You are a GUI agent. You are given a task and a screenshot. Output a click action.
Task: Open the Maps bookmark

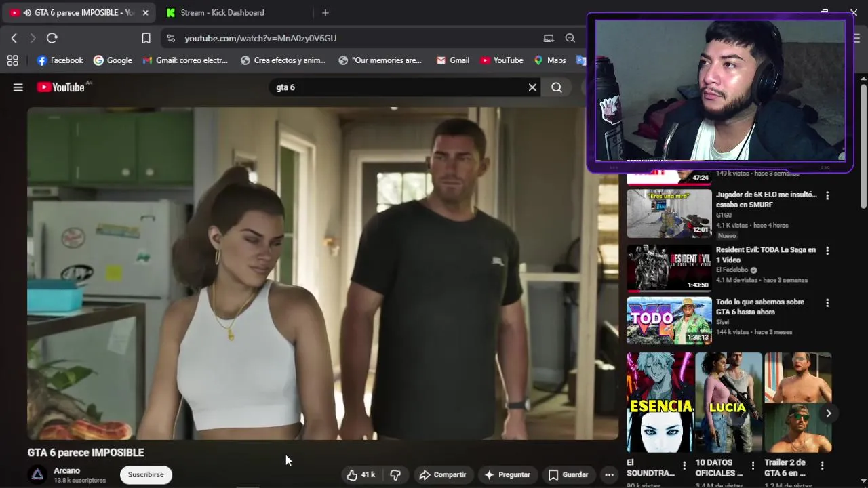[x=550, y=60]
